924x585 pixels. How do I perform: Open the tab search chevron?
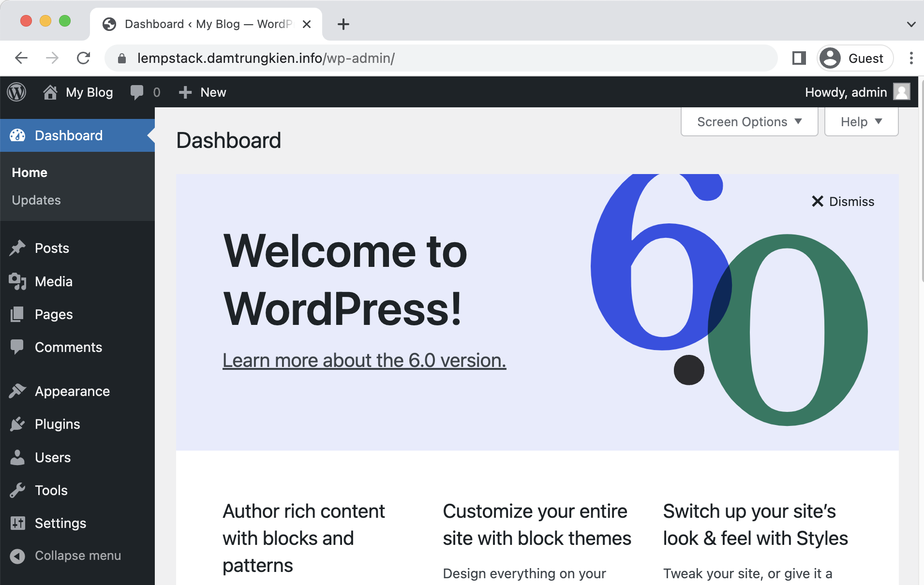click(911, 24)
